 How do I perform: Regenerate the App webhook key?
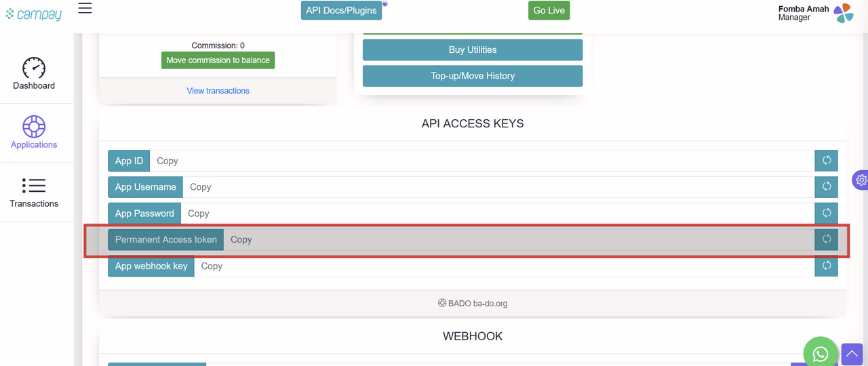tap(826, 266)
